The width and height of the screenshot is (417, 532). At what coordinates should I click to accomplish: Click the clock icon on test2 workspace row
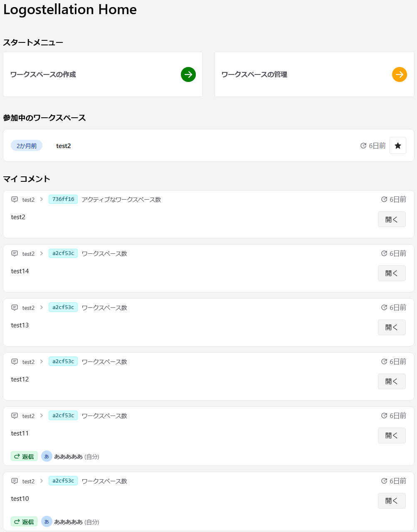(363, 146)
